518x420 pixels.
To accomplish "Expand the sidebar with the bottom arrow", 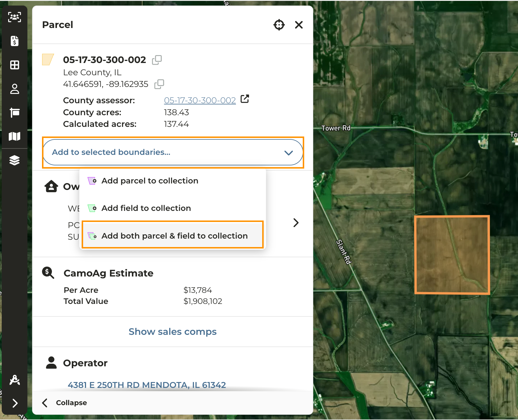I will pos(15,403).
